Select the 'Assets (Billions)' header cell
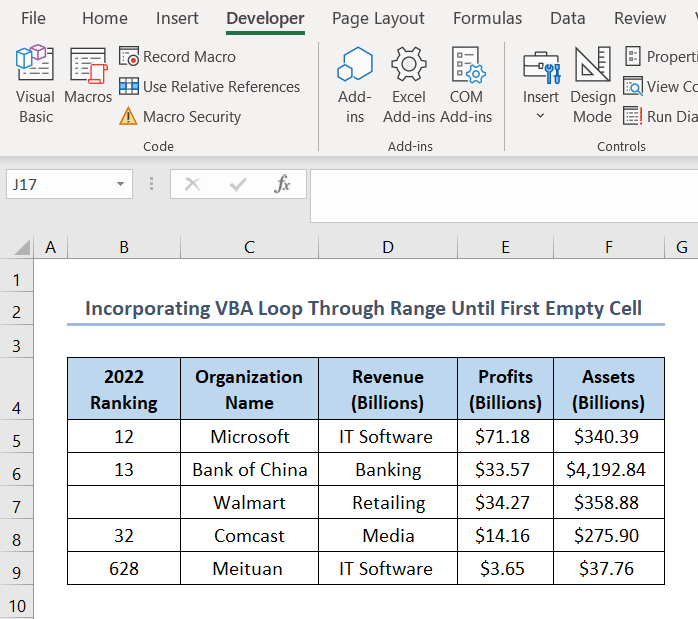 tap(609, 389)
